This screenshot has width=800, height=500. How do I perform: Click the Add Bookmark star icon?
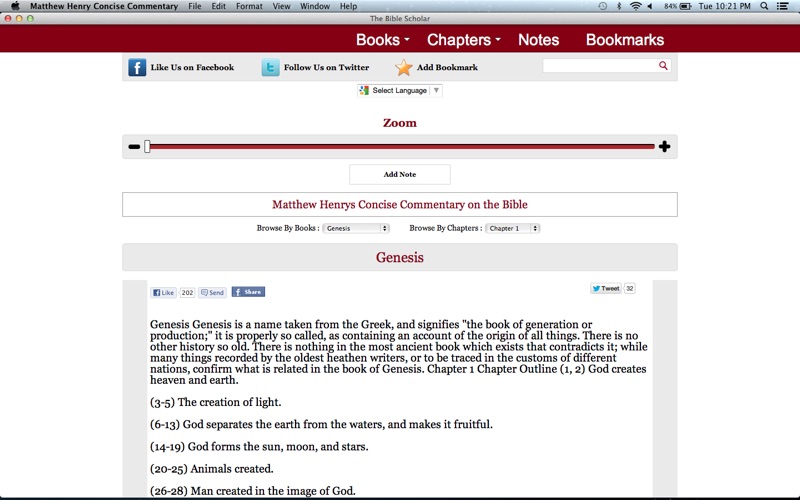[x=403, y=67]
